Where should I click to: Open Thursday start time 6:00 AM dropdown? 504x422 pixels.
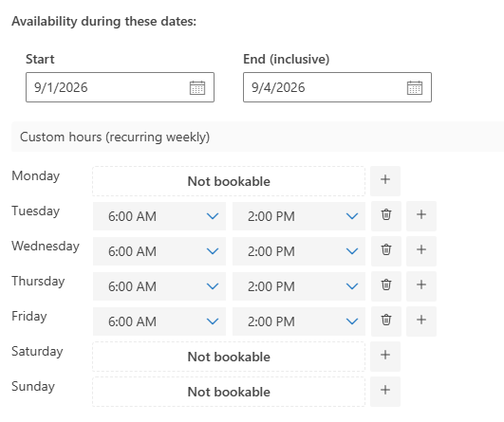(x=159, y=286)
